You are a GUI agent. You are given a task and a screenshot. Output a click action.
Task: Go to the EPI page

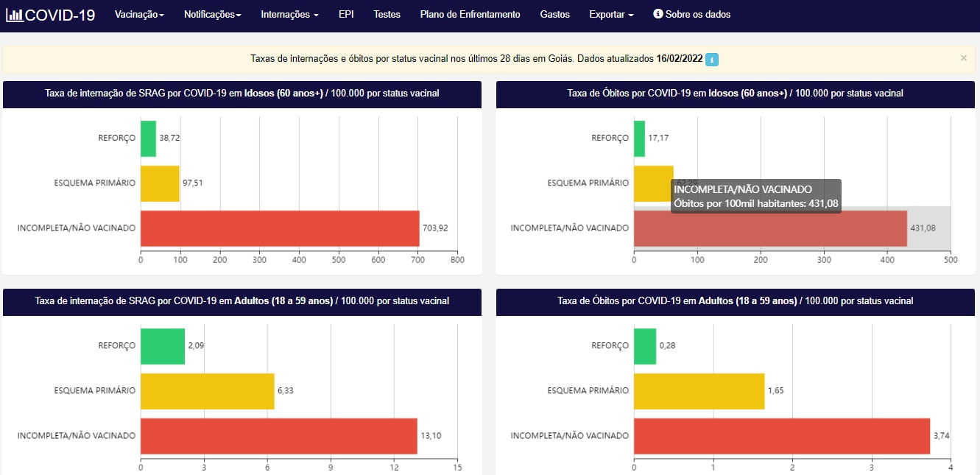click(x=346, y=14)
